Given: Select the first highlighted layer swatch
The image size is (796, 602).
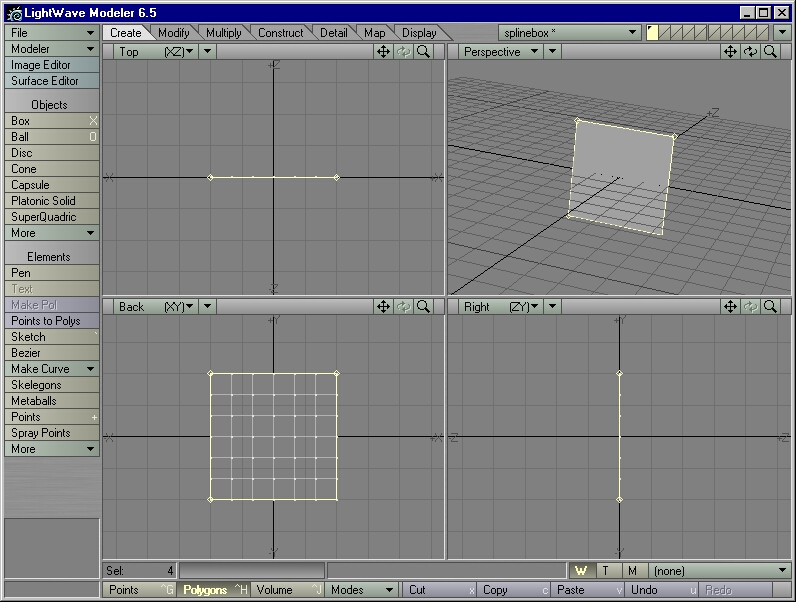Looking at the screenshot, I should tap(653, 33).
